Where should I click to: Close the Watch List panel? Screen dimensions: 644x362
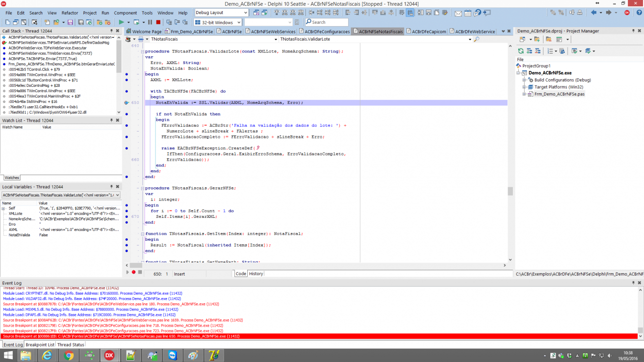tap(118, 120)
